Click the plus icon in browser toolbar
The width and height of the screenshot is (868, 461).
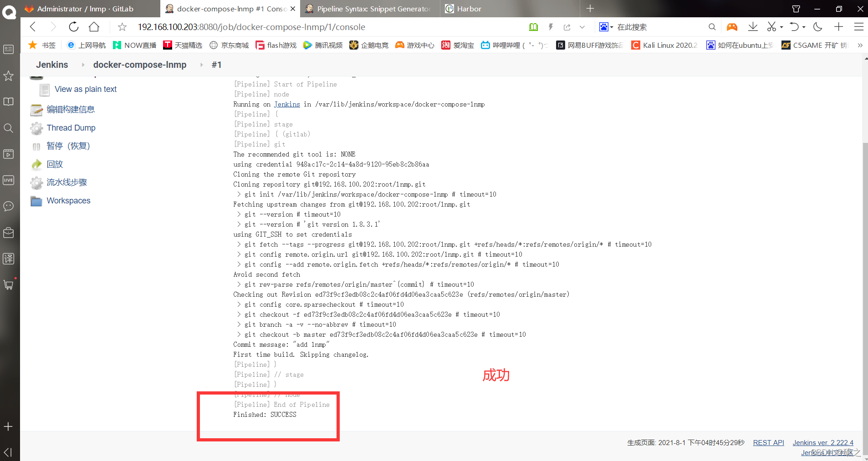[x=838, y=27]
